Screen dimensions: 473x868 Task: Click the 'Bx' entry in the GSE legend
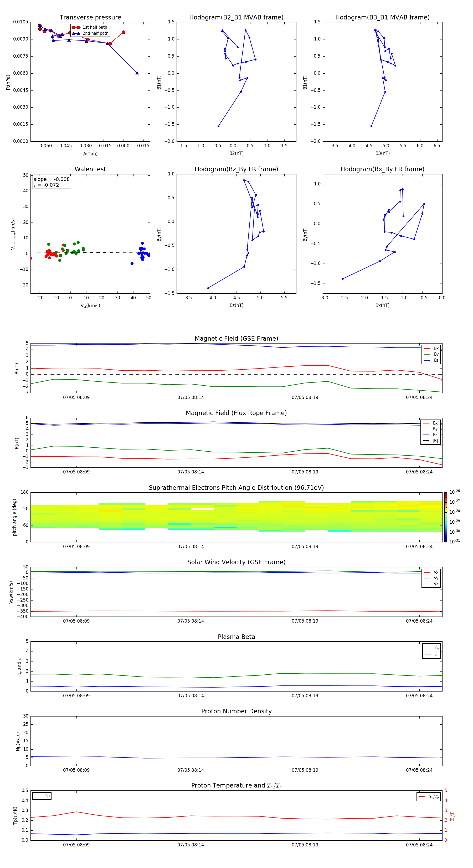(431, 349)
